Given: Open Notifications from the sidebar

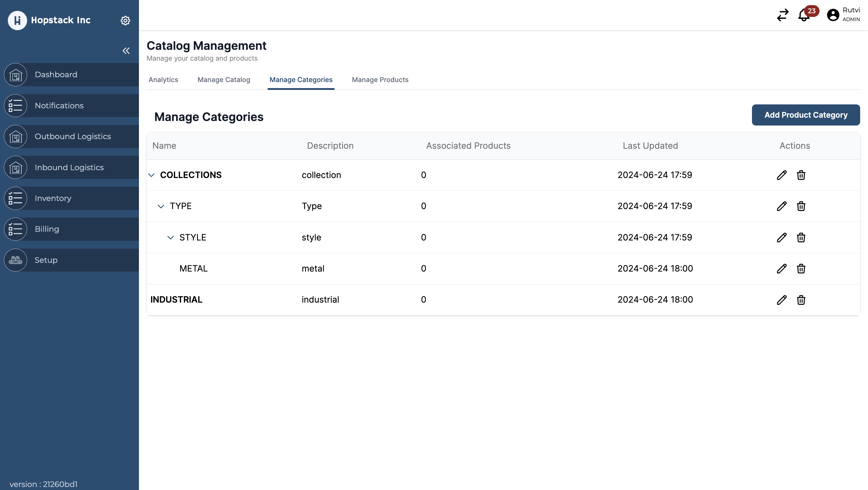Looking at the screenshot, I should tap(15, 106).
